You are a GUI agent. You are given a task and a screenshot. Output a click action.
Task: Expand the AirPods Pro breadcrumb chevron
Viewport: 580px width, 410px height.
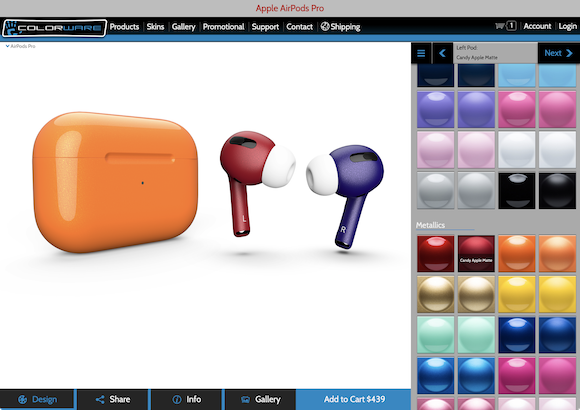7,46
